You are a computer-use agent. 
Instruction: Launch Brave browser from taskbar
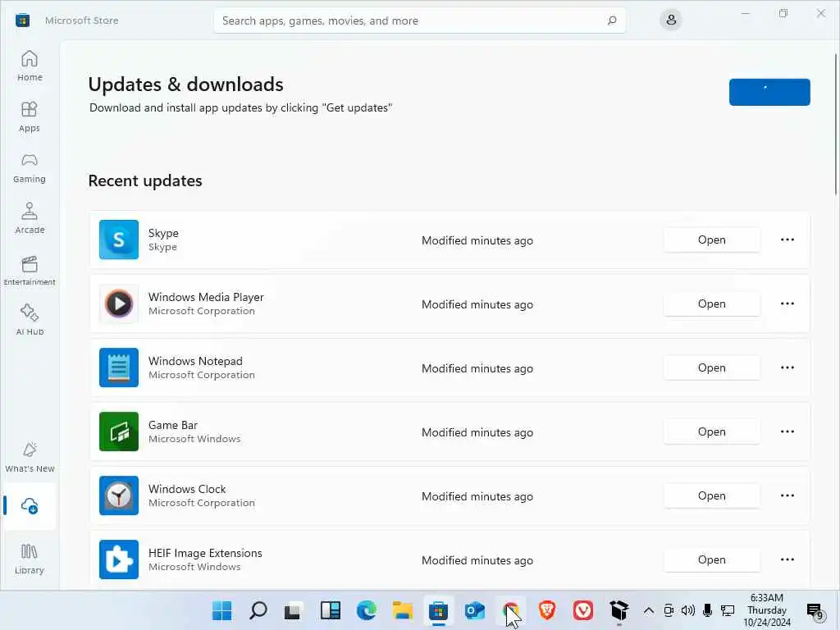[547, 610]
